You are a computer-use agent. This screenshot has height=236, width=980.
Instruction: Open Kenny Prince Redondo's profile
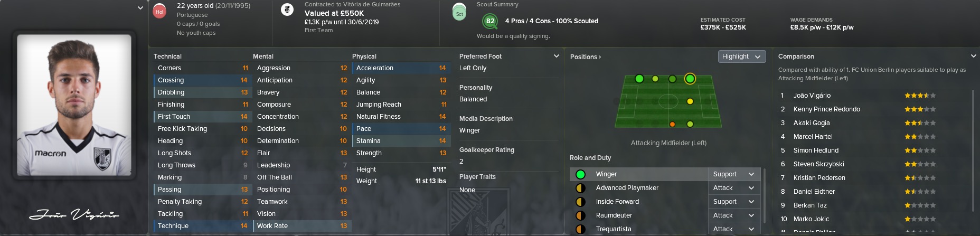pos(826,109)
